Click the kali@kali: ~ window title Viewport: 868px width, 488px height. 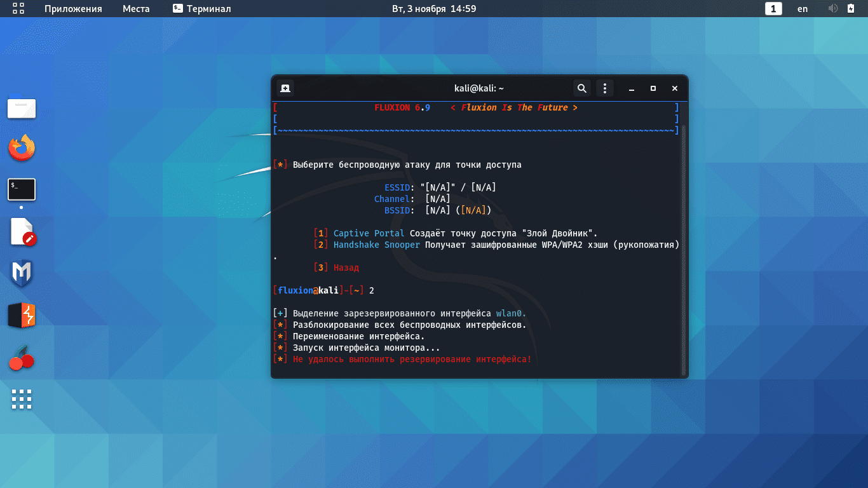point(479,88)
